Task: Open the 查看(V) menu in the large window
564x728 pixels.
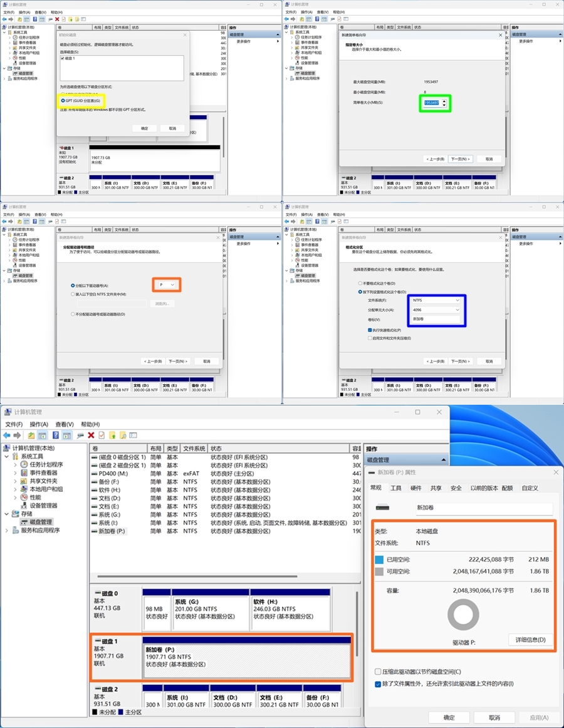Action: pos(65,424)
